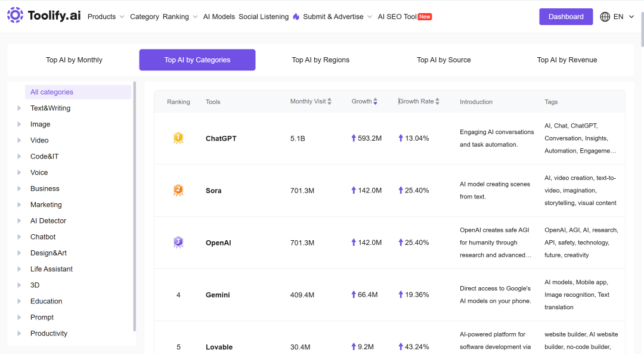Expand the Marketing category arrow
This screenshot has width=644, height=354.
19,204
